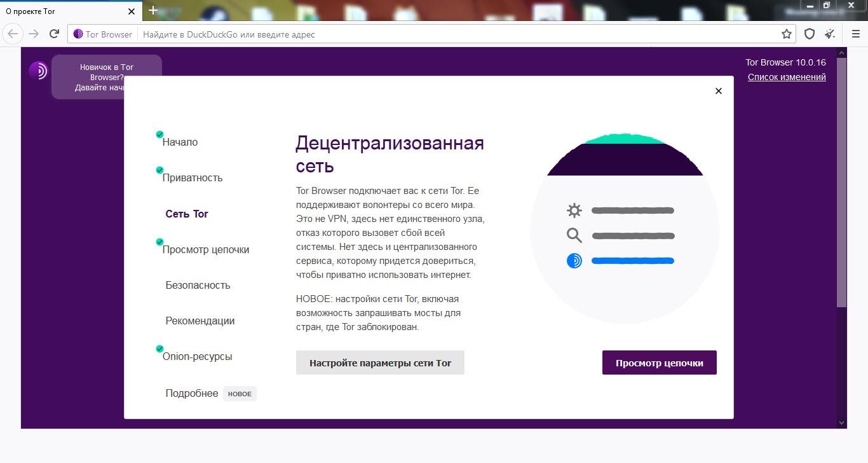
Task: Open the Просмотр цепочки sidebar item
Action: 206,250
